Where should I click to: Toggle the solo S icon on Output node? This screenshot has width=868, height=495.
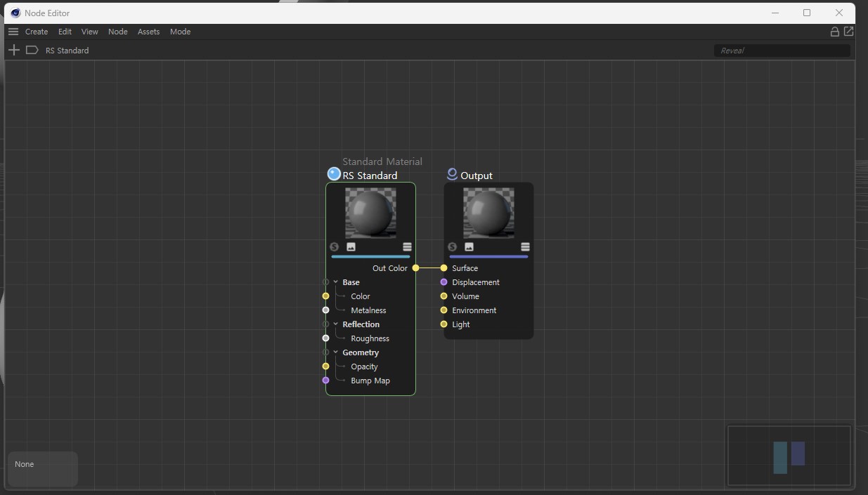point(452,247)
